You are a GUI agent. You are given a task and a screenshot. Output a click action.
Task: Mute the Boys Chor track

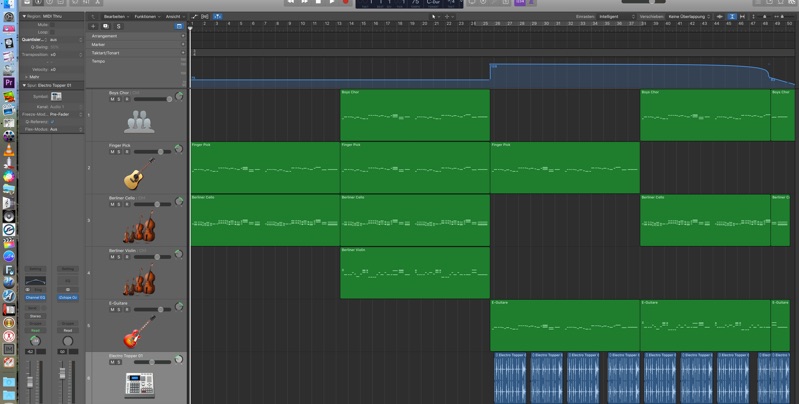pyautogui.click(x=113, y=99)
